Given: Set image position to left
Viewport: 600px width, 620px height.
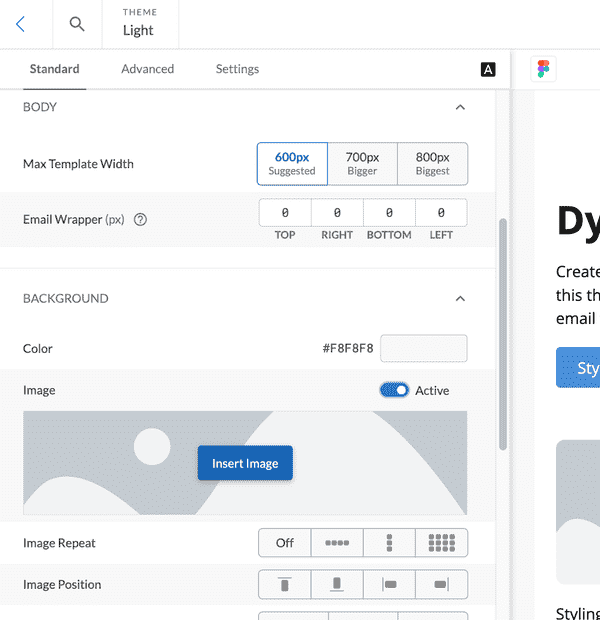Looking at the screenshot, I should [x=389, y=584].
